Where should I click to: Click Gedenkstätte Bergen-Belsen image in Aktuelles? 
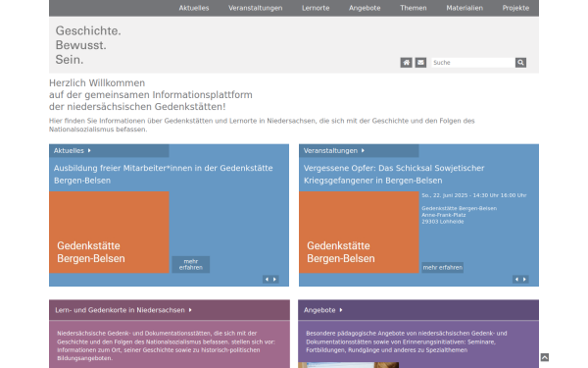[109, 233]
